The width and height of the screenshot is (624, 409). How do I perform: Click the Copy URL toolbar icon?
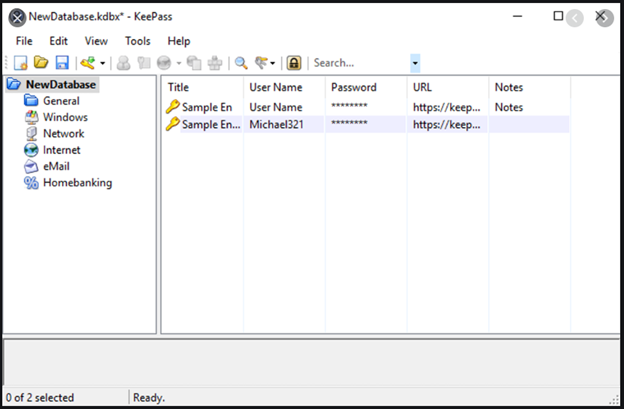point(194,63)
